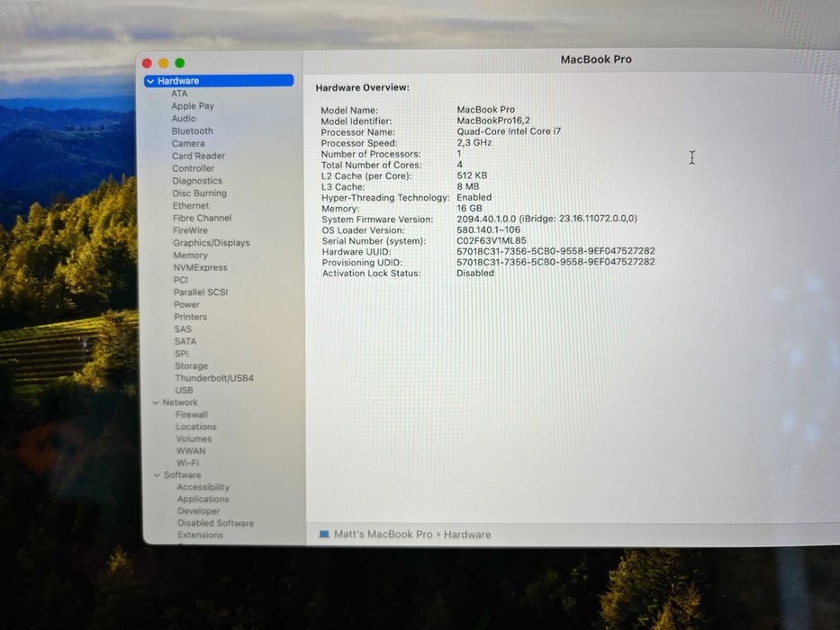
Task: Open the Audio hardware entry
Action: 184,119
